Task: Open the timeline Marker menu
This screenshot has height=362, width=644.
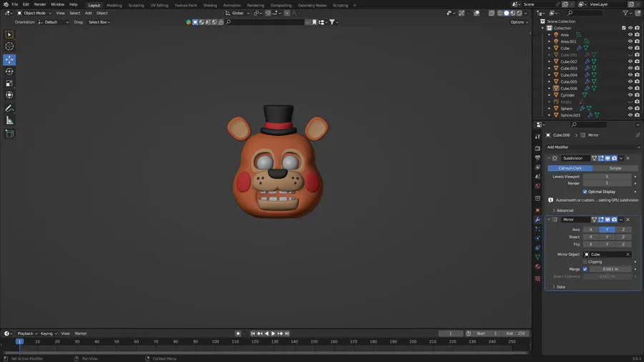Action: point(80,333)
